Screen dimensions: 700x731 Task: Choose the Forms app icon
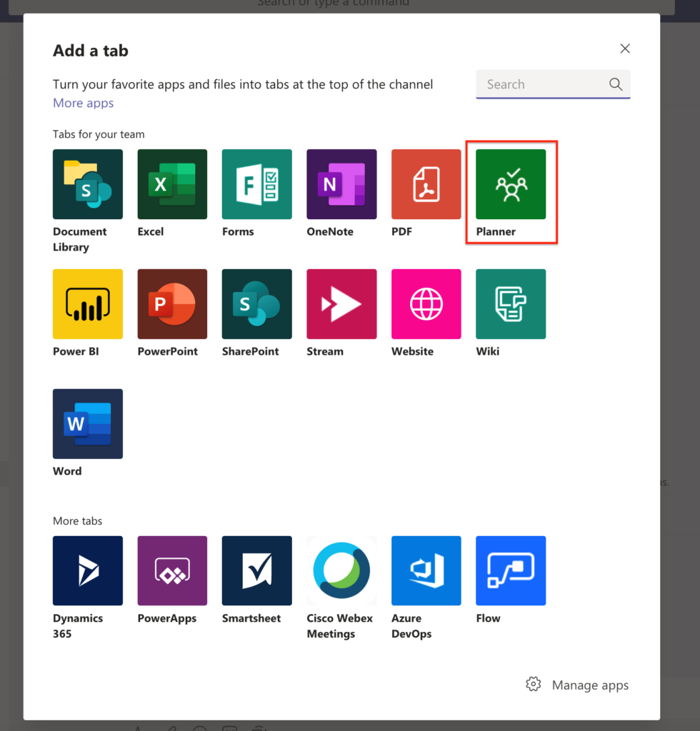pyautogui.click(x=256, y=184)
